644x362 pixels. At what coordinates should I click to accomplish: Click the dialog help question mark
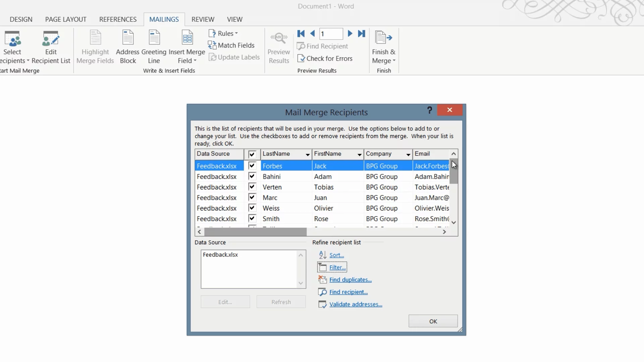(x=429, y=110)
